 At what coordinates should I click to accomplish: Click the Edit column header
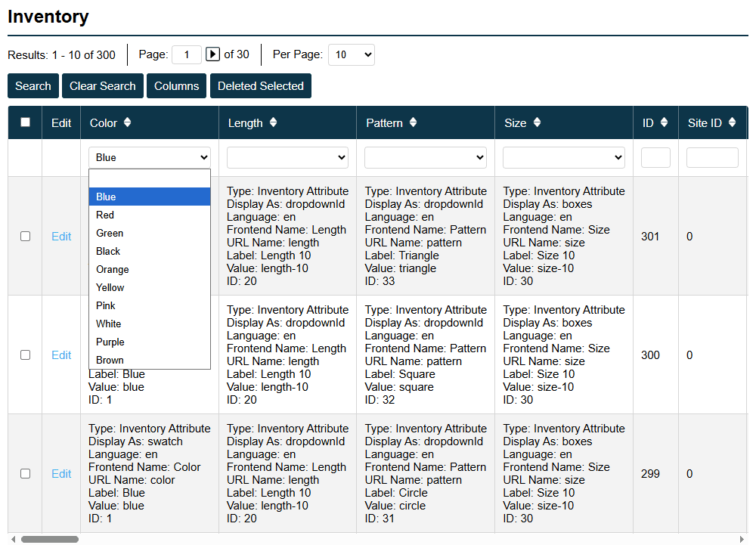61,123
